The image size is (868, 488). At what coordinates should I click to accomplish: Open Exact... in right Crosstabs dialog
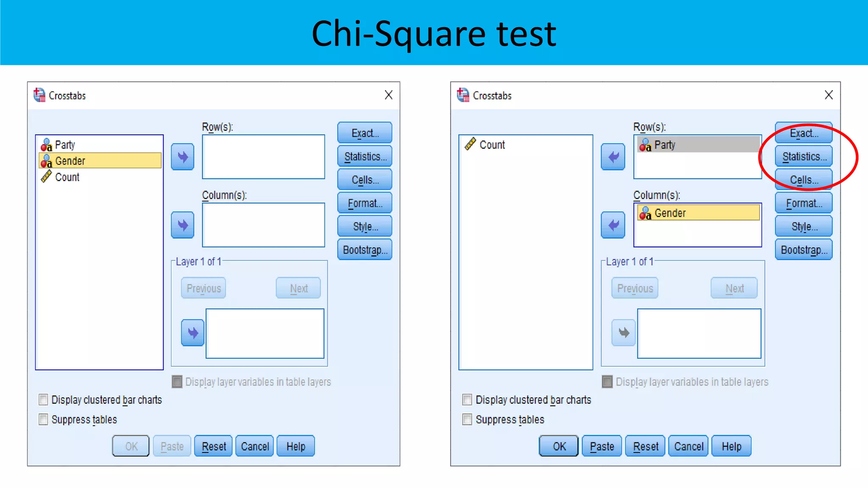tap(804, 133)
